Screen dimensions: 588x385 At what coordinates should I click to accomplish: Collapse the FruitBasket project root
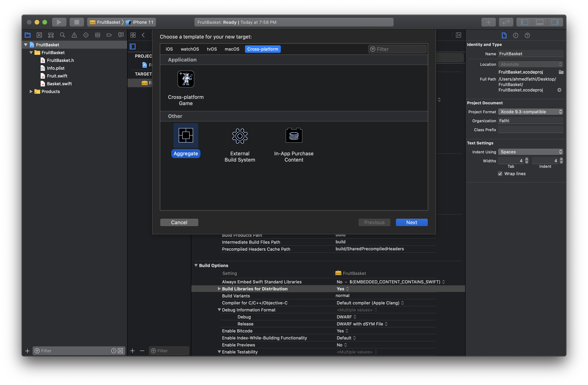[25, 45]
